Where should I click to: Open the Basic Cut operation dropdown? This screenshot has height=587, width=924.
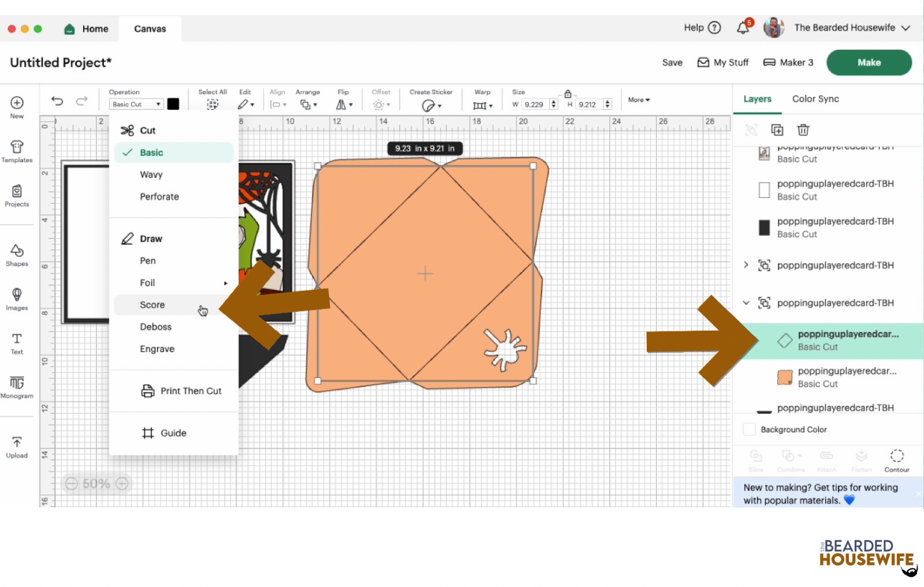[135, 104]
